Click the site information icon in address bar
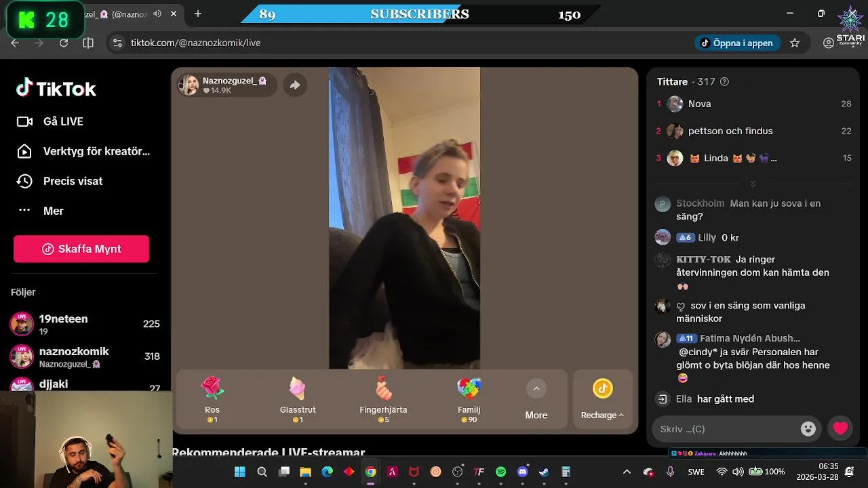868x488 pixels. [x=117, y=43]
